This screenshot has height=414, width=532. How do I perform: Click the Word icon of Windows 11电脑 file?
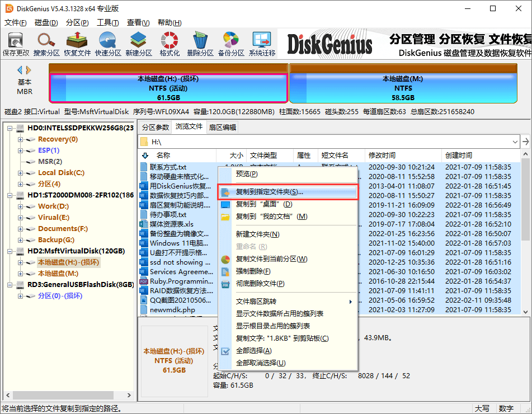click(144, 243)
